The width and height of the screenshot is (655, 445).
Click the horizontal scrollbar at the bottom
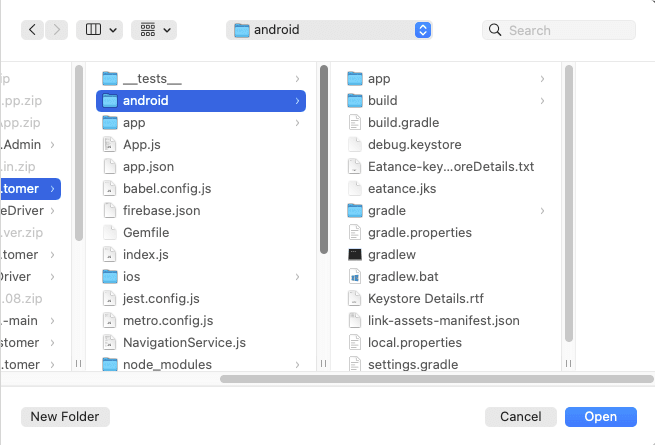430,379
